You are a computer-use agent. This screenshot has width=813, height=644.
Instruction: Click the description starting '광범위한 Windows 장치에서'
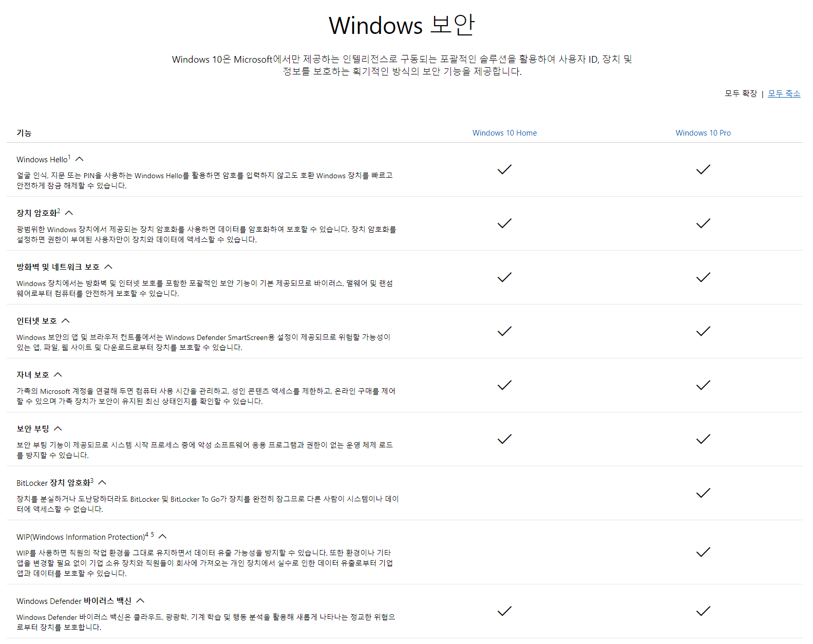pos(206,235)
